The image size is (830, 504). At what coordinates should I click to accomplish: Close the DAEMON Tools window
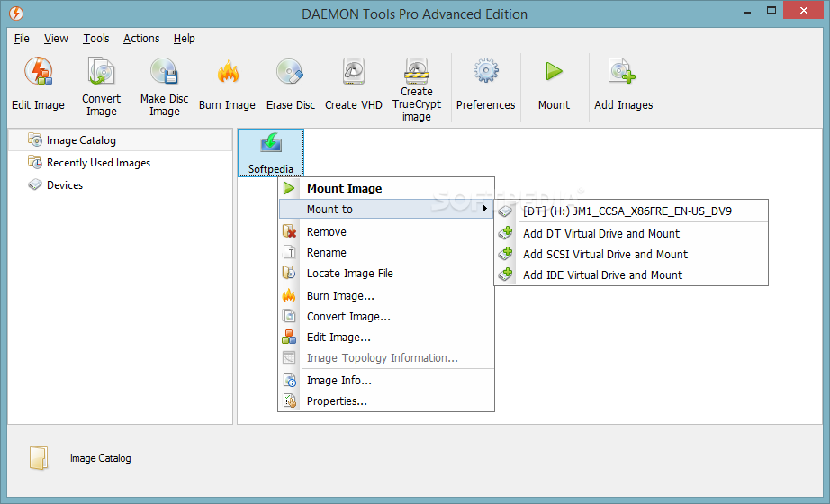(x=804, y=10)
